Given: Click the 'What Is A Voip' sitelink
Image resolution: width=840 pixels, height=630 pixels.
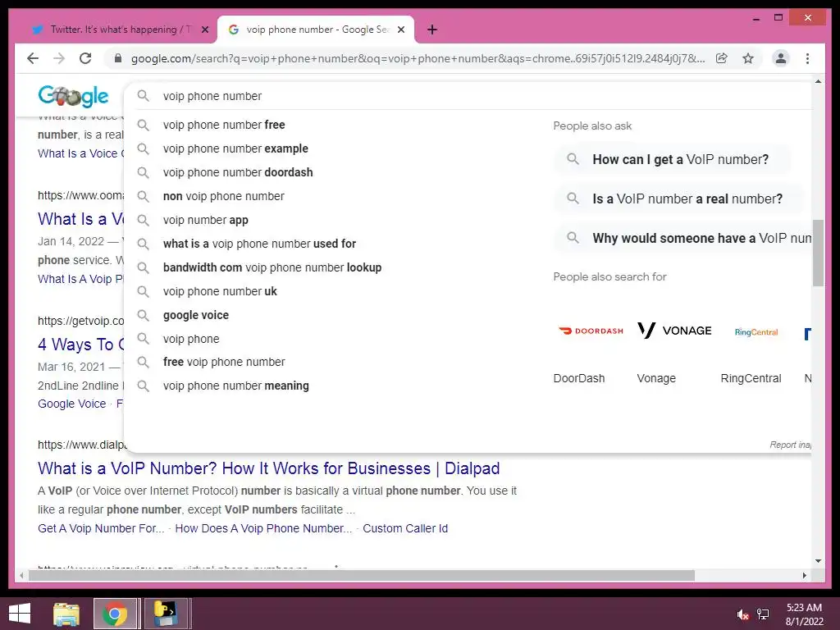Looking at the screenshot, I should click(x=80, y=279).
